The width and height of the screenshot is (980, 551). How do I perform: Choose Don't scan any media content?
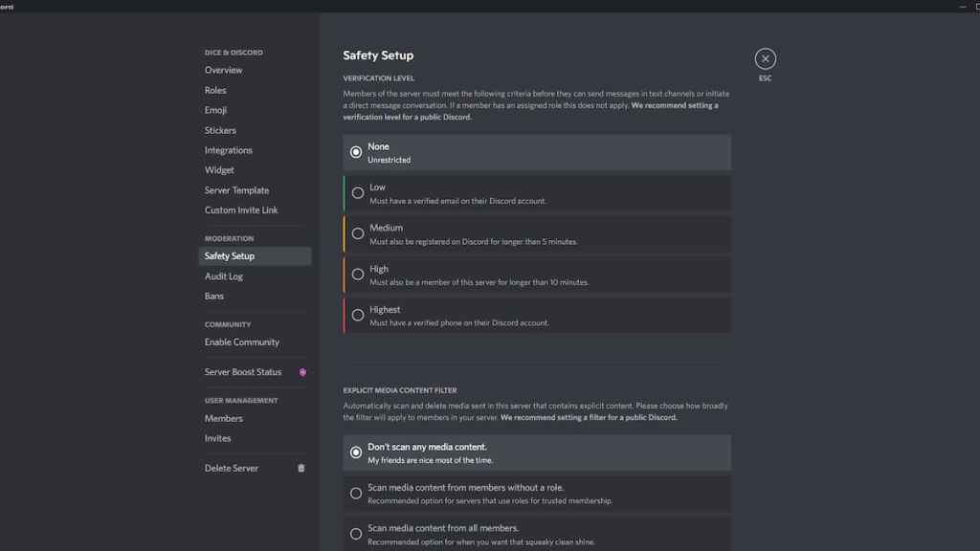[537, 452]
